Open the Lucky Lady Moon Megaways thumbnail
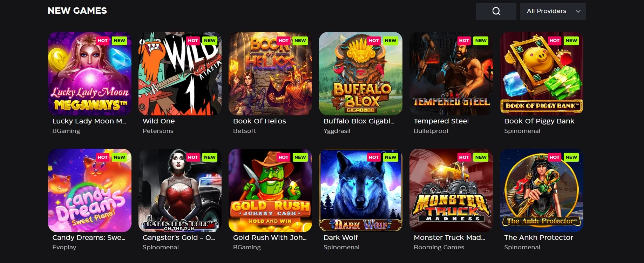The height and width of the screenshot is (263, 644). click(90, 74)
